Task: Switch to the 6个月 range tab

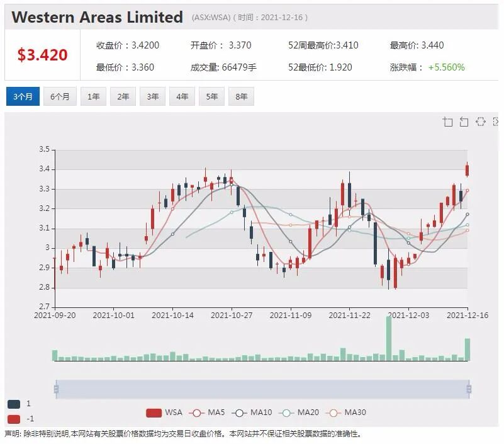Action: pyautogui.click(x=60, y=96)
